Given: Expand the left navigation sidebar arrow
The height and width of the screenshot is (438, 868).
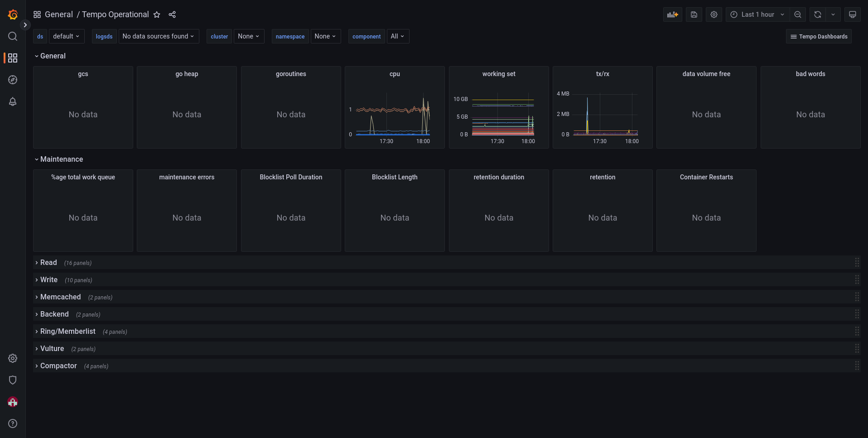Looking at the screenshot, I should click(25, 25).
